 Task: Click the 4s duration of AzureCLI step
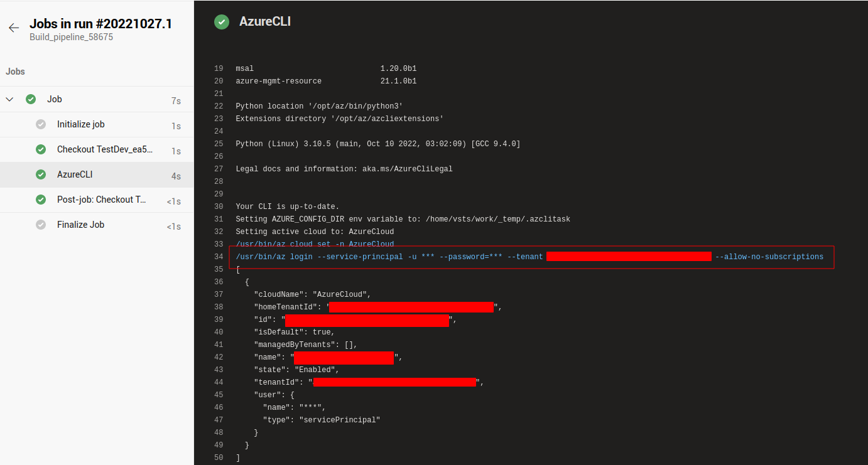pyautogui.click(x=176, y=176)
